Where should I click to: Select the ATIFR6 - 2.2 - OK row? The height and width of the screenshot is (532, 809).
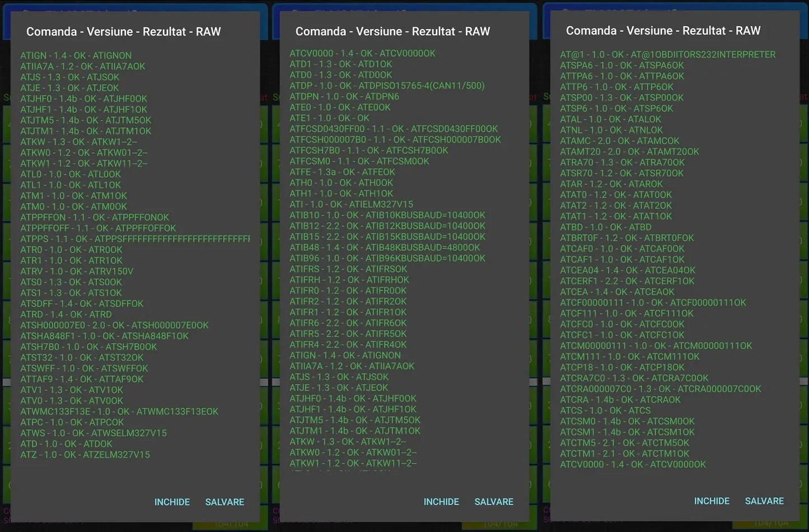coord(348,323)
